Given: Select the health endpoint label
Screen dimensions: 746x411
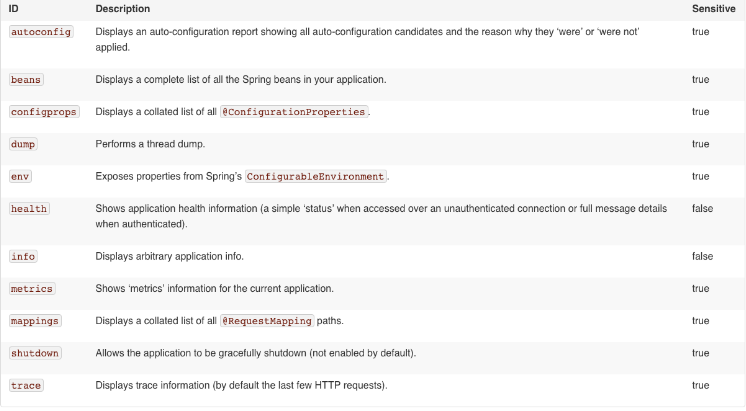Looking at the screenshot, I should [x=29, y=209].
